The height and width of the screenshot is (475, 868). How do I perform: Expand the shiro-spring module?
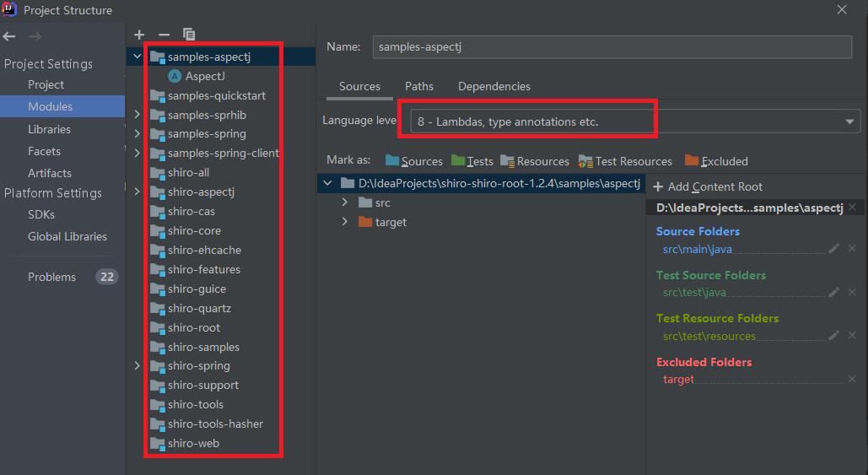[137, 365]
